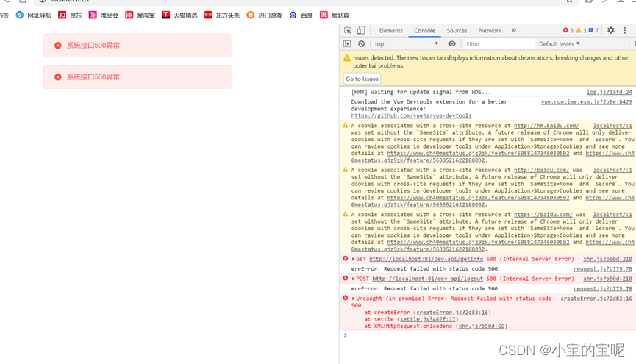
Task: Click the yellow warning count badge
Action: 582,30
